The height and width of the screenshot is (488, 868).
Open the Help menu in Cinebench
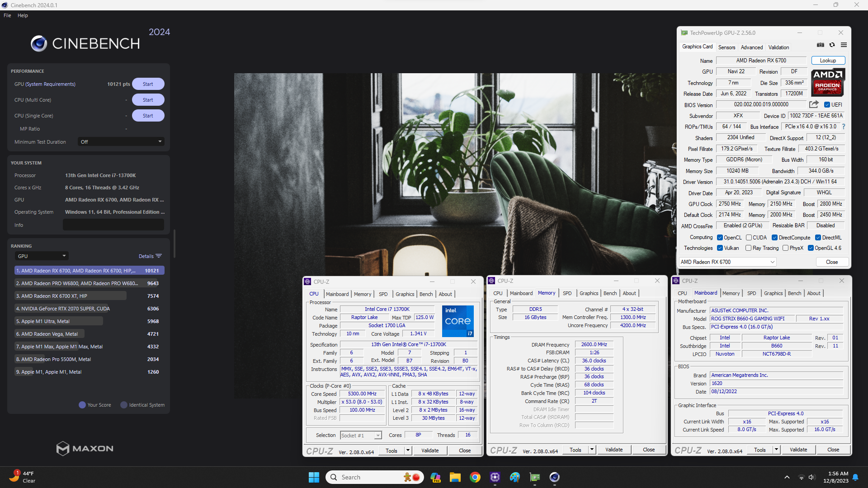[23, 15]
